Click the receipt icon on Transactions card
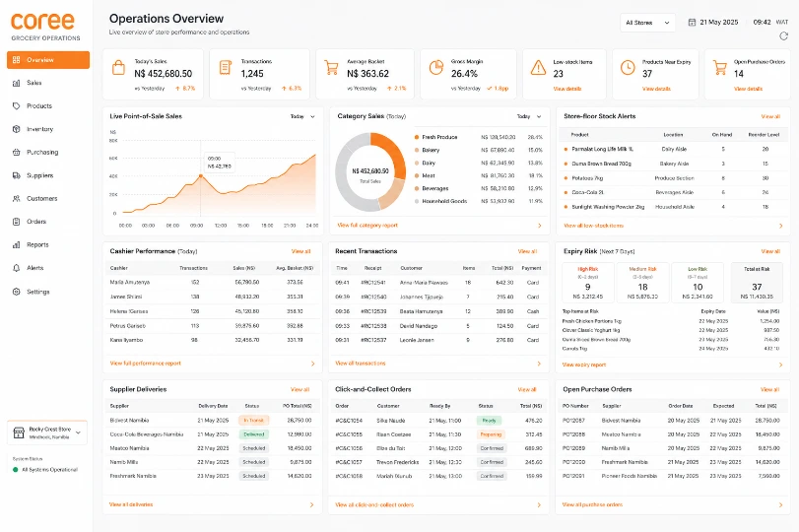The image size is (799, 532). (x=226, y=68)
